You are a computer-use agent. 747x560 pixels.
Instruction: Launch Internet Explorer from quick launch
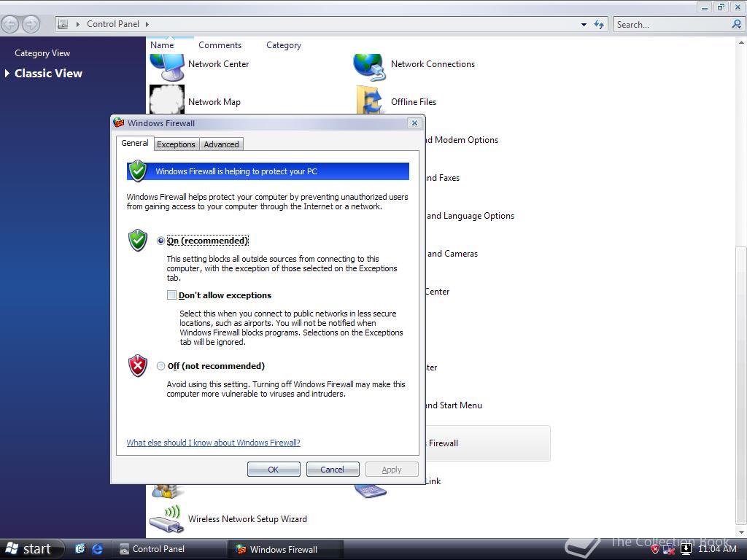pos(98,549)
